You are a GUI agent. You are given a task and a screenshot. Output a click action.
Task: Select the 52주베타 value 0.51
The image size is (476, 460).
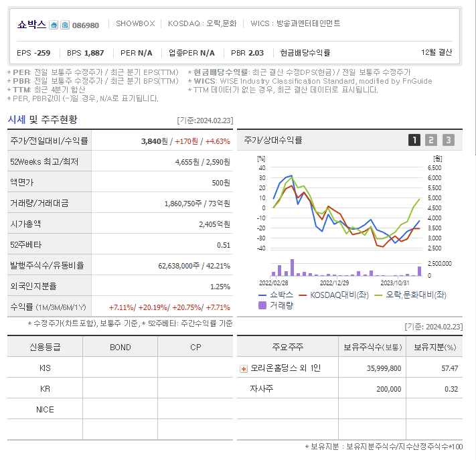click(224, 245)
